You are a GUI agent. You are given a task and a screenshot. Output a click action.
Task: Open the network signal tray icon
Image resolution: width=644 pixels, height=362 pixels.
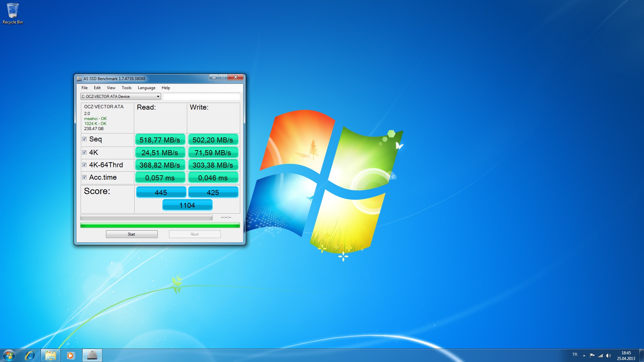tap(600, 355)
